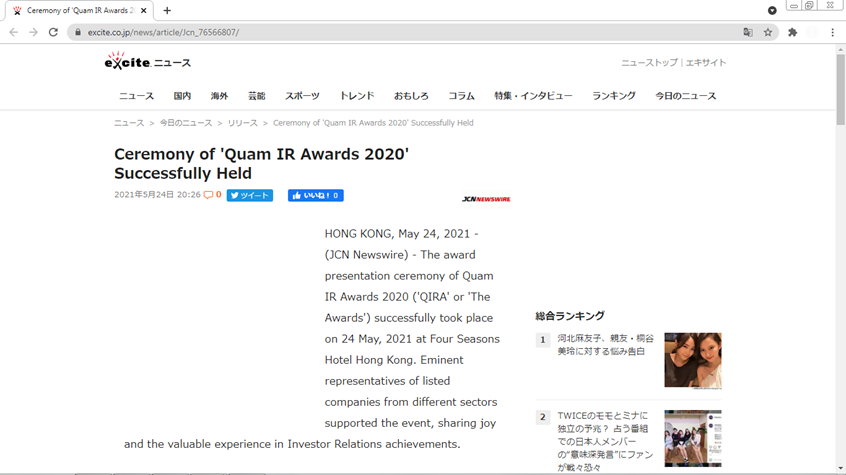Reload the page with the refresh icon

pyautogui.click(x=53, y=32)
